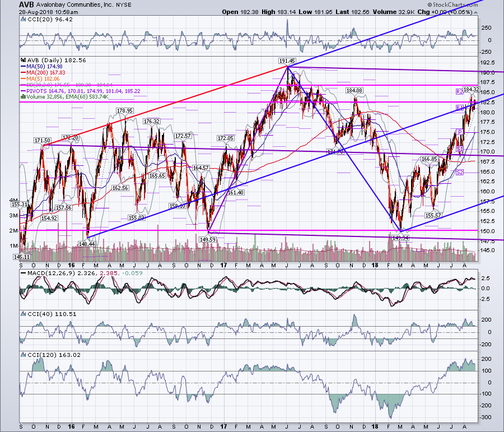
Task: Click the 184.32 recent high label
Action: (470, 89)
